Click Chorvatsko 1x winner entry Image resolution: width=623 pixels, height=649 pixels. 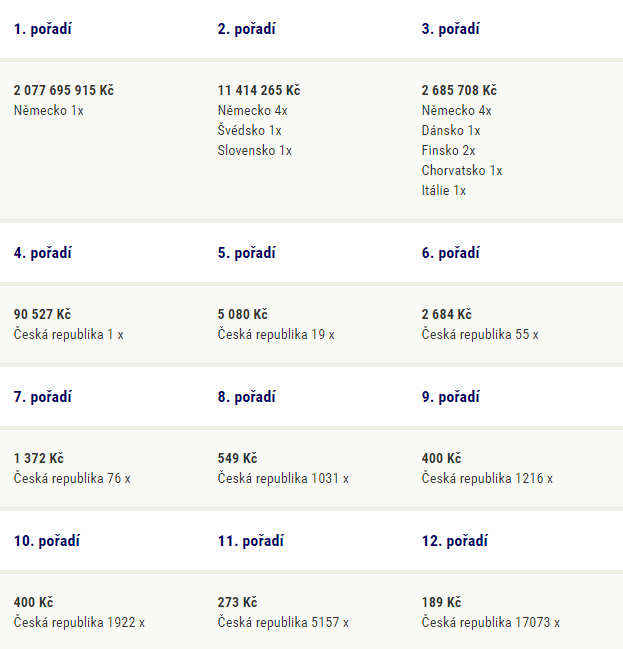pyautogui.click(x=462, y=170)
